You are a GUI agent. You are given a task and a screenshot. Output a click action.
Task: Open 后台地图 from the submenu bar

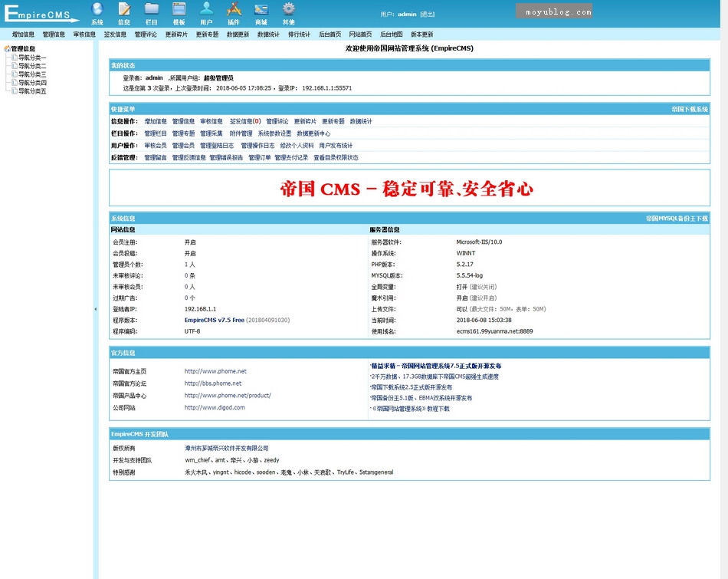point(391,35)
